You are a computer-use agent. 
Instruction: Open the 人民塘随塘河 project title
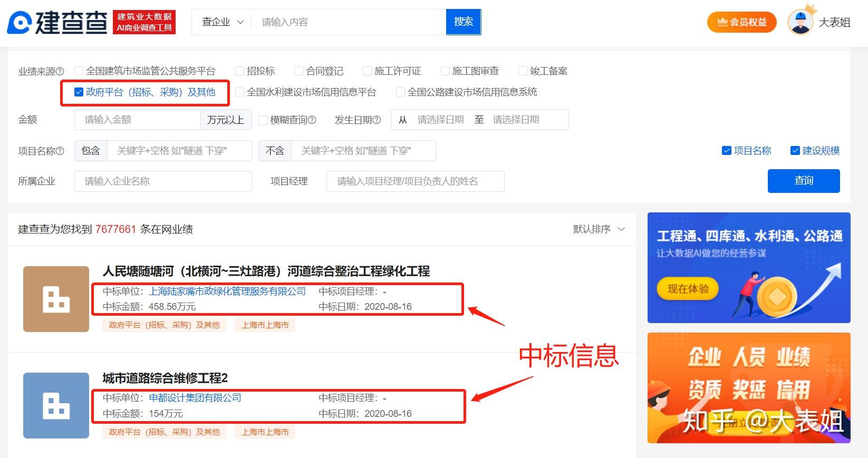266,271
